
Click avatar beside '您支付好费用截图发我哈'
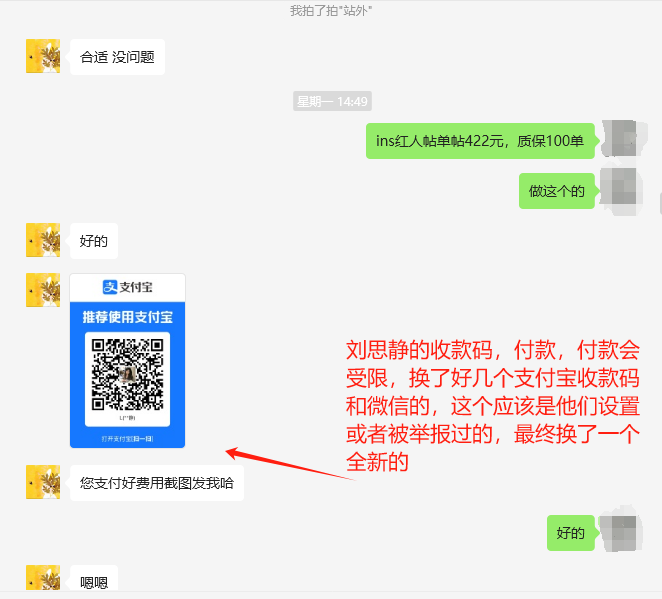coord(43,482)
